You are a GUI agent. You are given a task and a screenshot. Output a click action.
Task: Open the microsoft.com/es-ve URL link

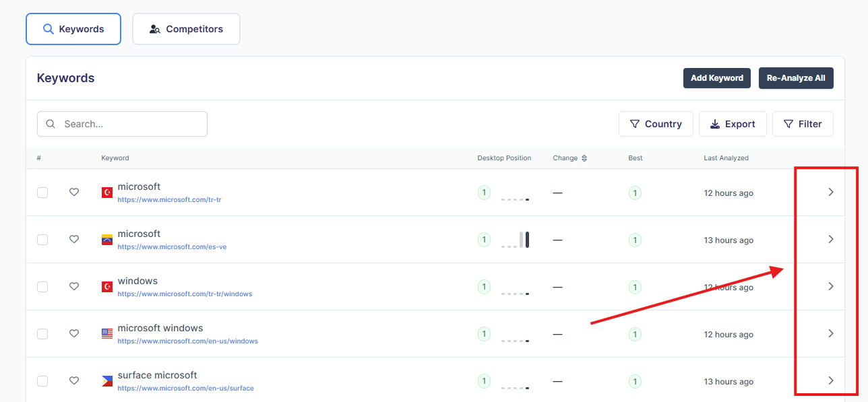point(172,247)
